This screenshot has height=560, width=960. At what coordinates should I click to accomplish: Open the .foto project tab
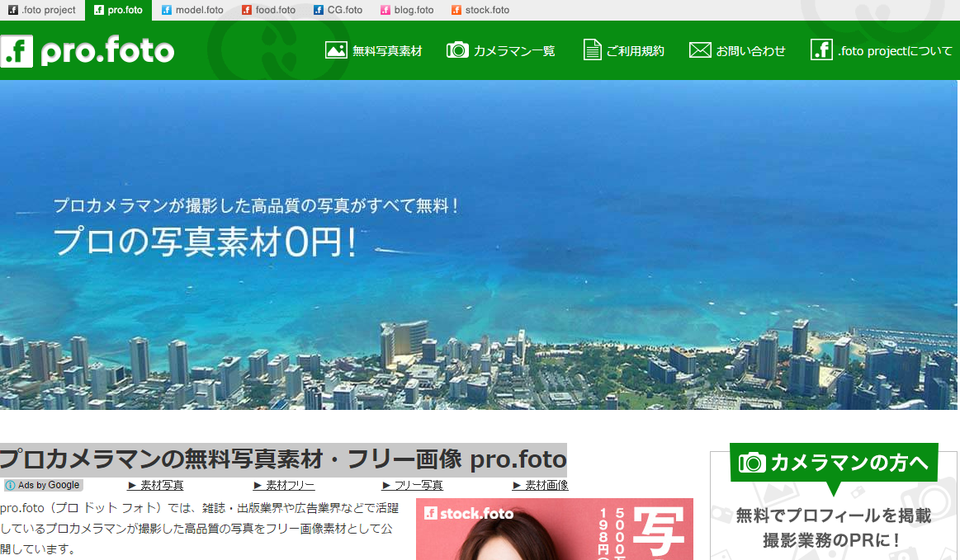42,10
